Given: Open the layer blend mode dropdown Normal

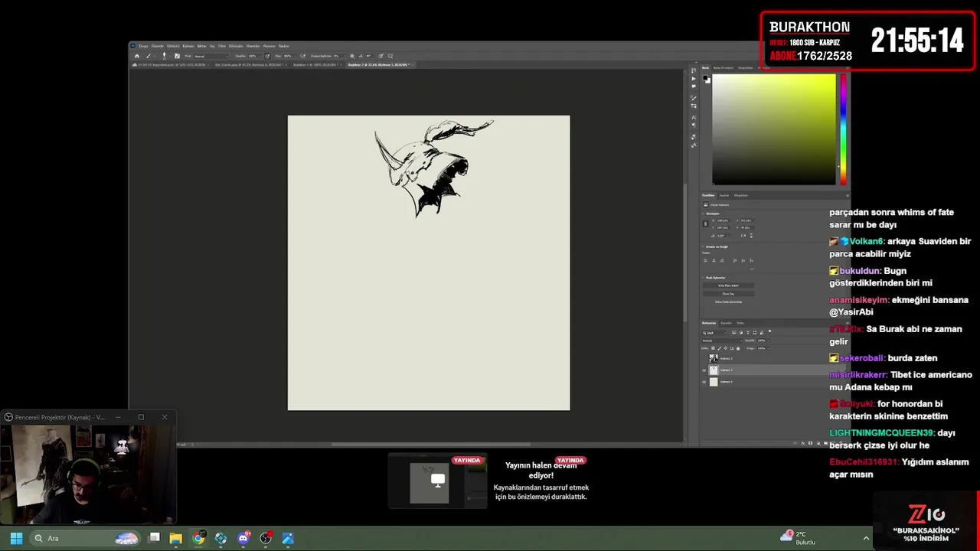Looking at the screenshot, I should [x=722, y=341].
